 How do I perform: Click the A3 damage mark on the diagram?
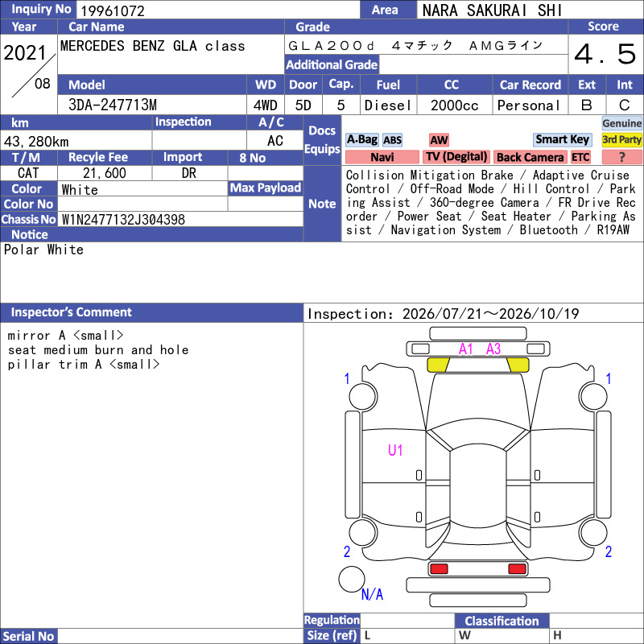(493, 349)
